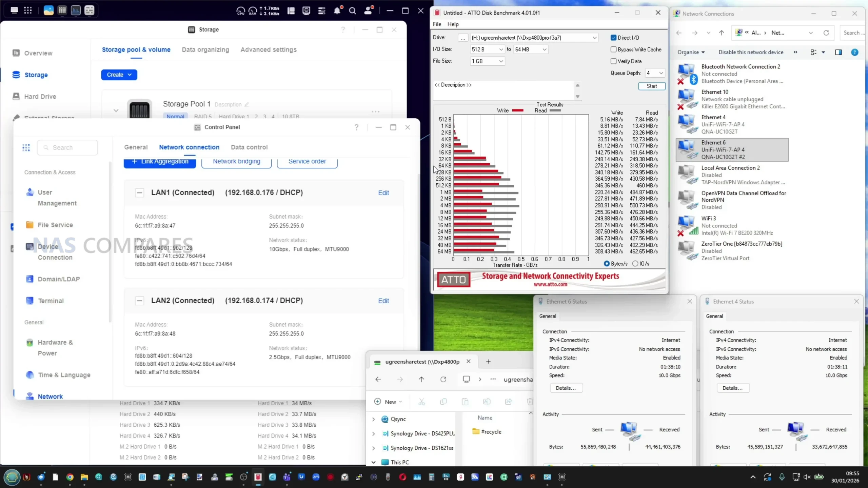The height and width of the screenshot is (488, 868).
Task: Switch to Data control tab
Action: 249,147
